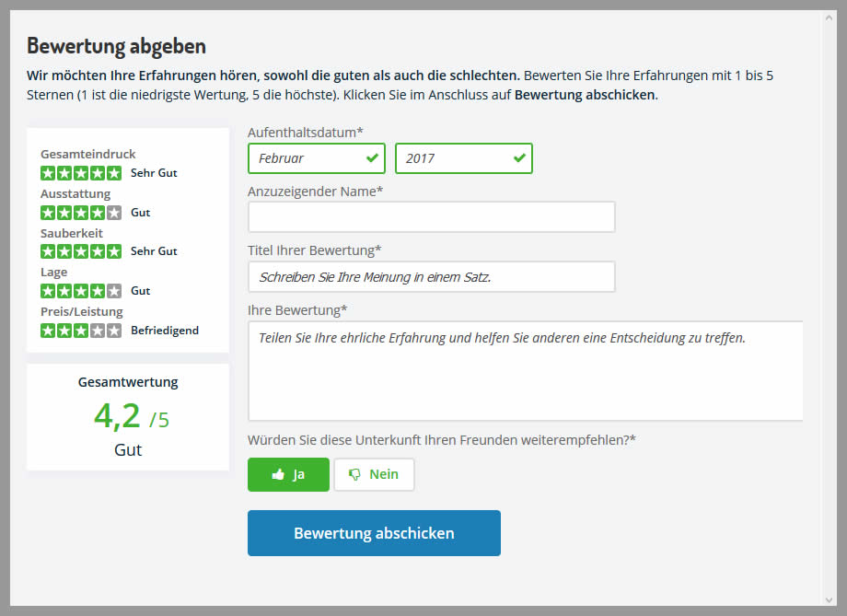This screenshot has width=847, height=616.
Task: Focus the Anzuzeigender Name field
Action: (x=431, y=217)
